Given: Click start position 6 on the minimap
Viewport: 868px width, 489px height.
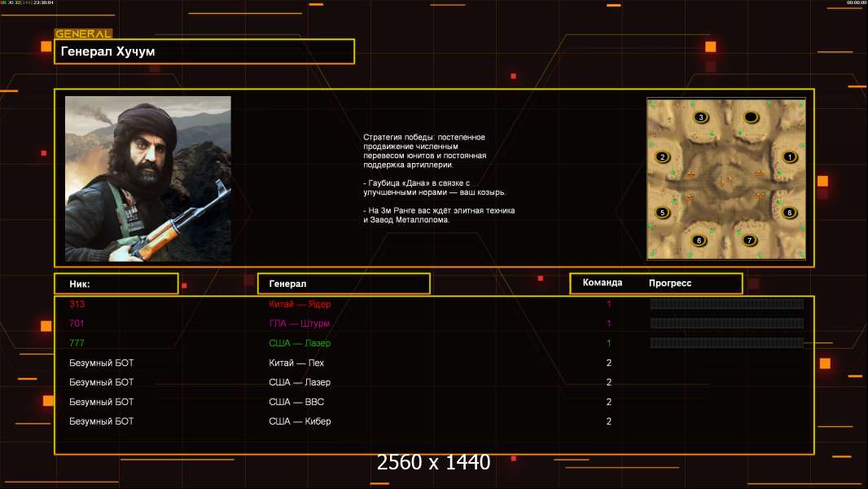Looking at the screenshot, I should point(698,240).
